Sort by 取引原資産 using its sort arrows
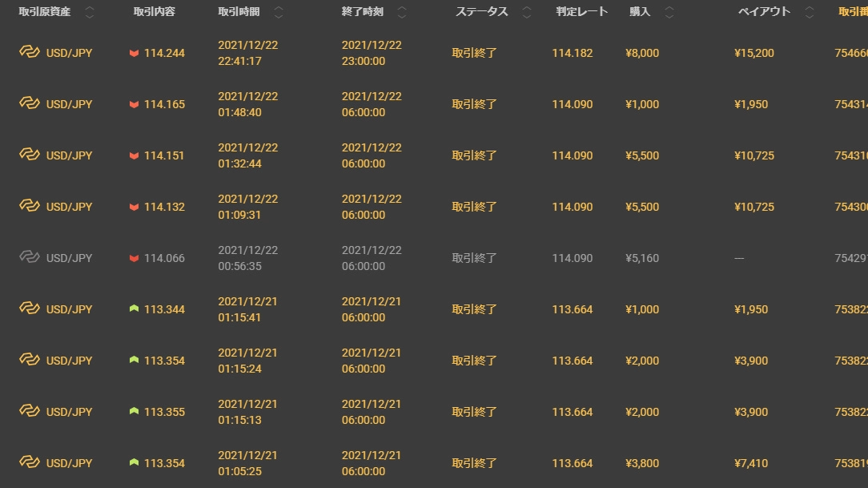The height and width of the screenshot is (488, 868). (x=89, y=12)
